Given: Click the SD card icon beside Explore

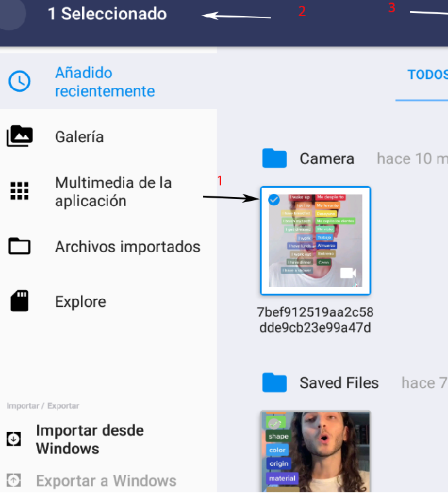Looking at the screenshot, I should click(19, 301).
